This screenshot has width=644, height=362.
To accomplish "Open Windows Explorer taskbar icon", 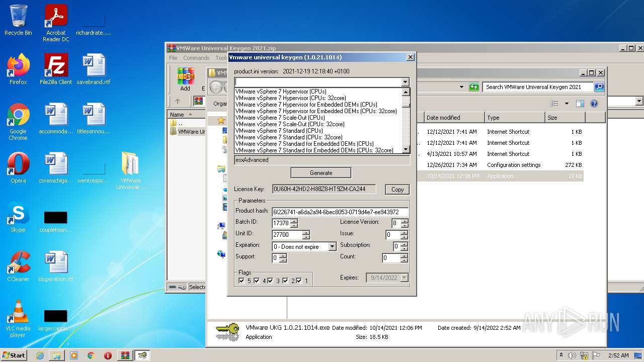I will click(57, 355).
